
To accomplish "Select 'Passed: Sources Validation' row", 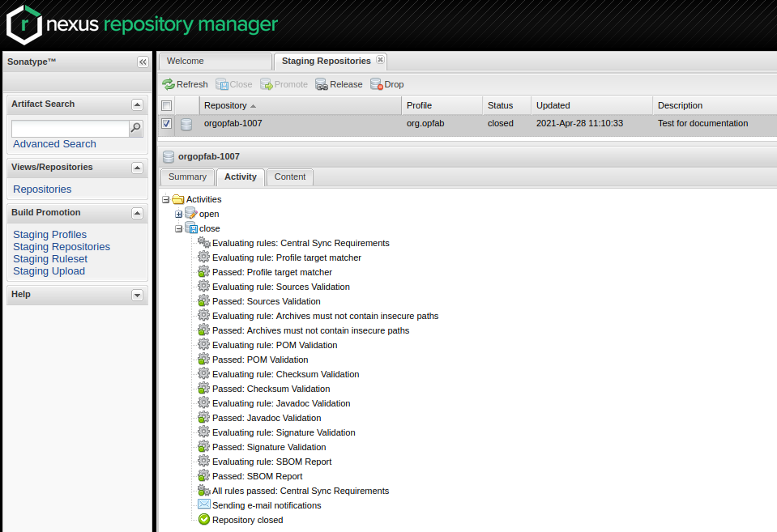I will [x=266, y=301].
